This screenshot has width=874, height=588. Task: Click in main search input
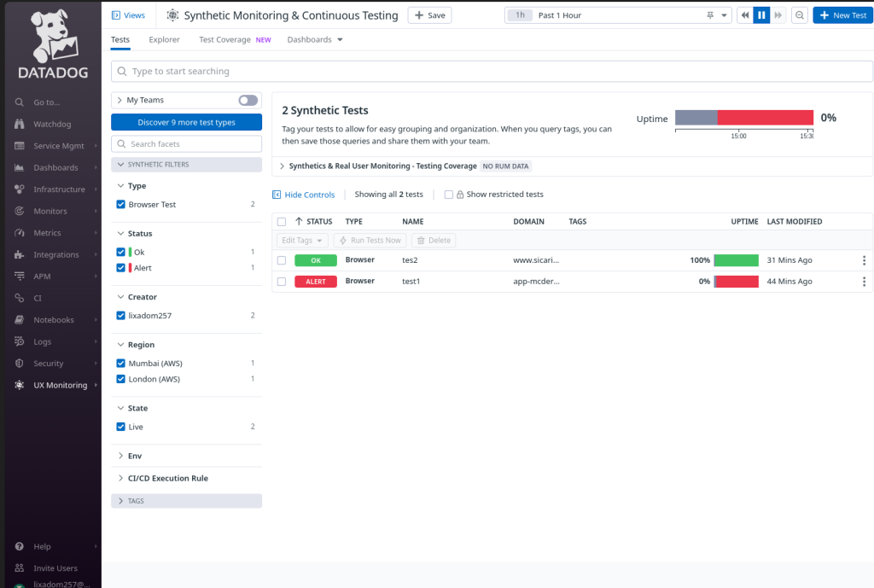point(492,72)
